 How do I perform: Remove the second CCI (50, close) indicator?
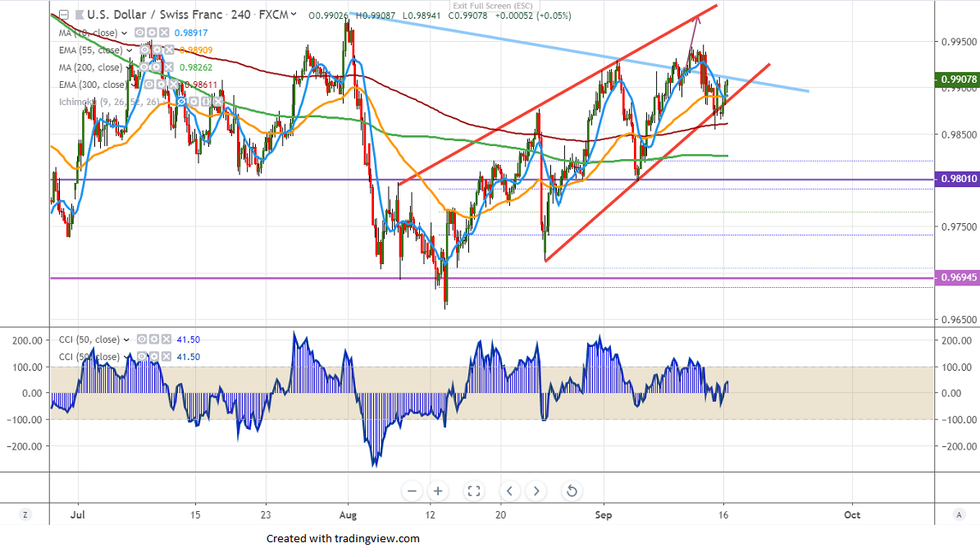tap(166, 356)
